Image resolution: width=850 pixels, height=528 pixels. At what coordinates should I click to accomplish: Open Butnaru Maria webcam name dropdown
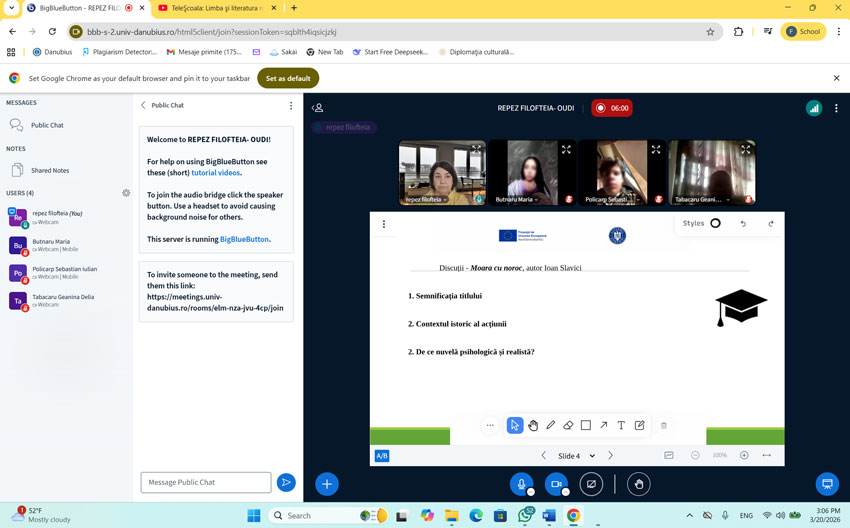pyautogui.click(x=516, y=199)
